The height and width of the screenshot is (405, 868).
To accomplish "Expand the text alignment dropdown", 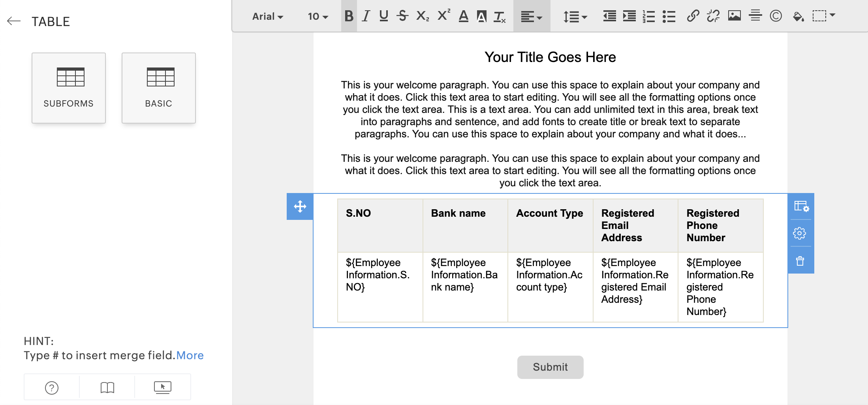I will 532,17.
